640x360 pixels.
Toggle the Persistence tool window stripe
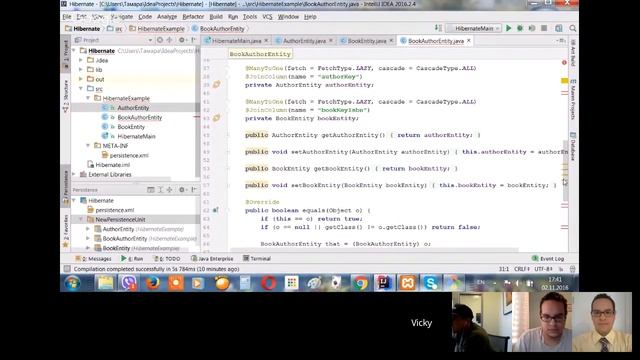click(66, 187)
